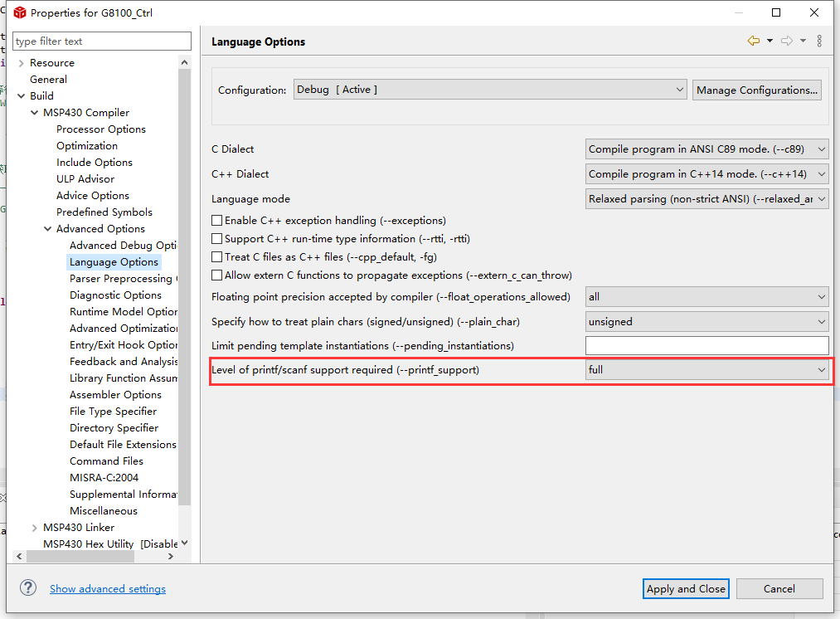
Task: Select Optimization in the settings tree
Action: point(87,146)
